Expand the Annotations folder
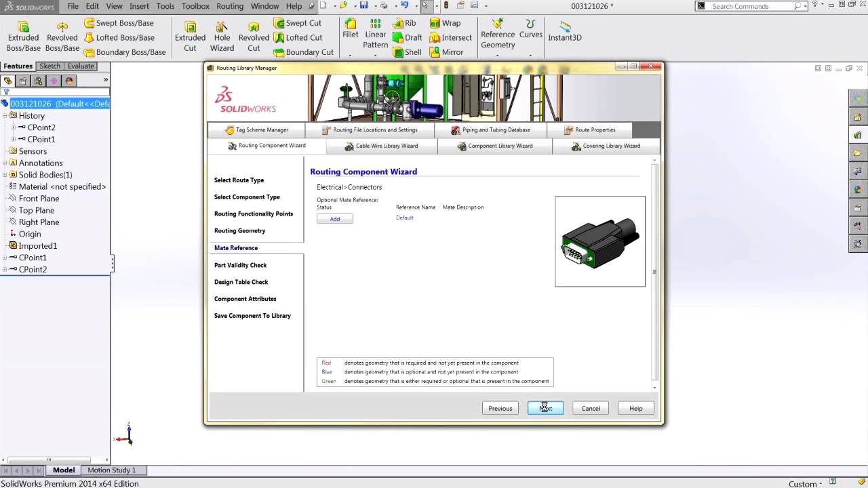This screenshot has width=868, height=488. pyautogui.click(x=5, y=163)
